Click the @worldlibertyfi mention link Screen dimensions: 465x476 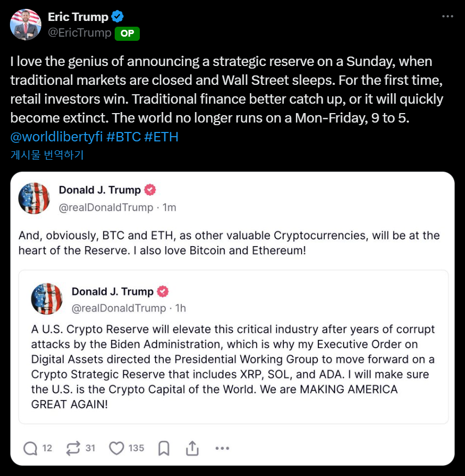click(56, 137)
